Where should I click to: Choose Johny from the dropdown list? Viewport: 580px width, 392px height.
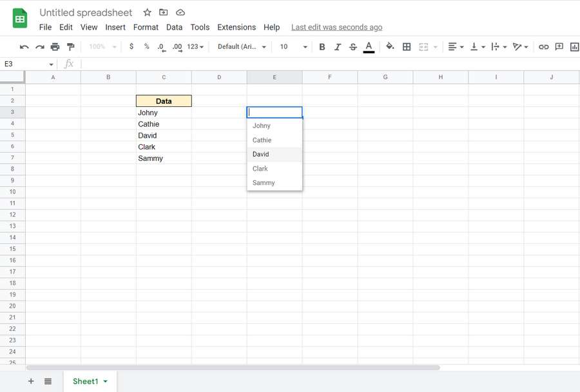coord(275,126)
